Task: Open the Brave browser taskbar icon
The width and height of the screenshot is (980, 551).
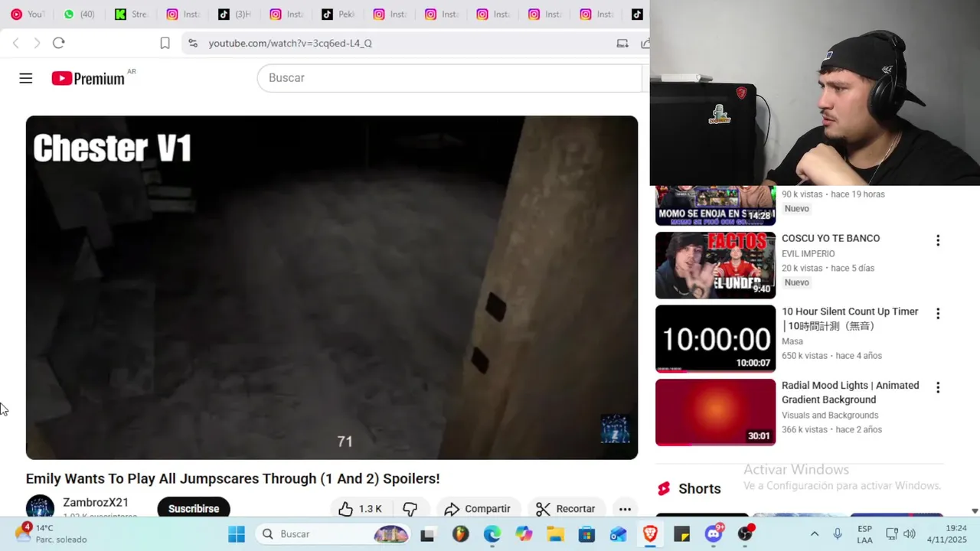Action: (x=650, y=533)
